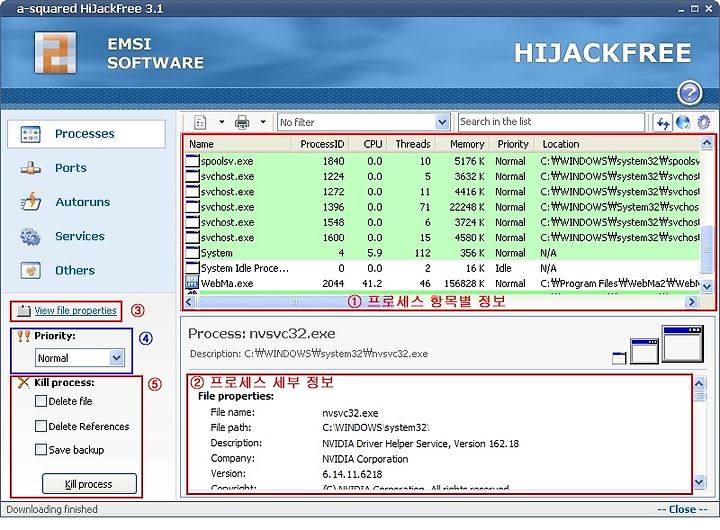
Task: Select the svchost.exe row with ID 1224
Action: point(442,176)
